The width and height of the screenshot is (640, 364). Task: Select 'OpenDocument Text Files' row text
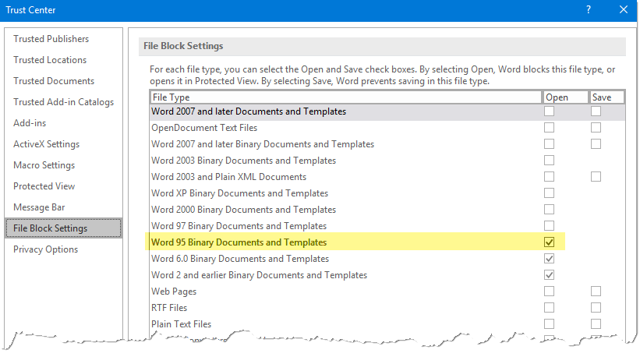204,128
